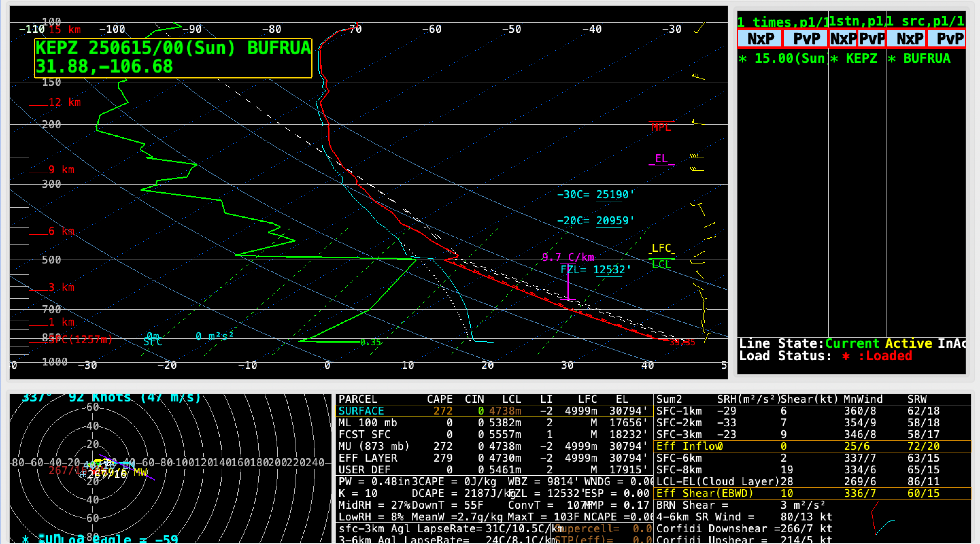Click NxP button in the src column
The width and height of the screenshot is (980, 544).
pos(906,39)
